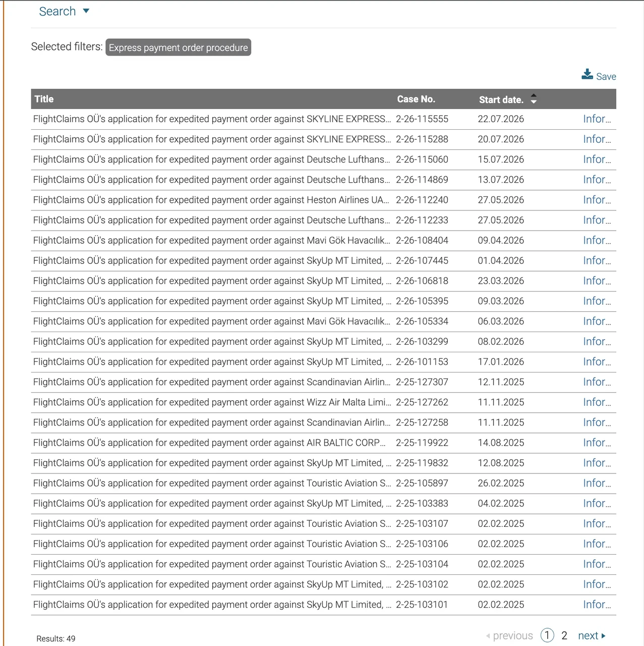Screen dimensions: 644x646
Task: Open Infor link for case 2-25-127307
Action: (x=597, y=382)
